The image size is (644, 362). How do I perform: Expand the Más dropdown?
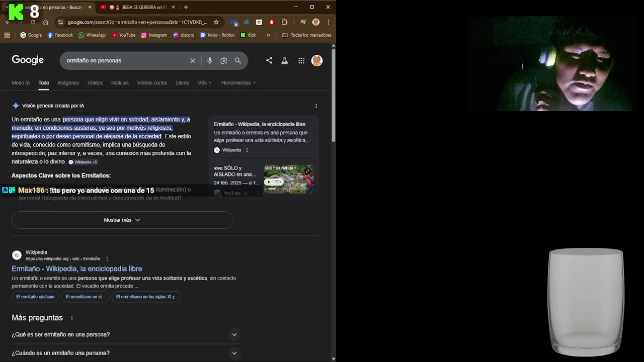coord(204,83)
